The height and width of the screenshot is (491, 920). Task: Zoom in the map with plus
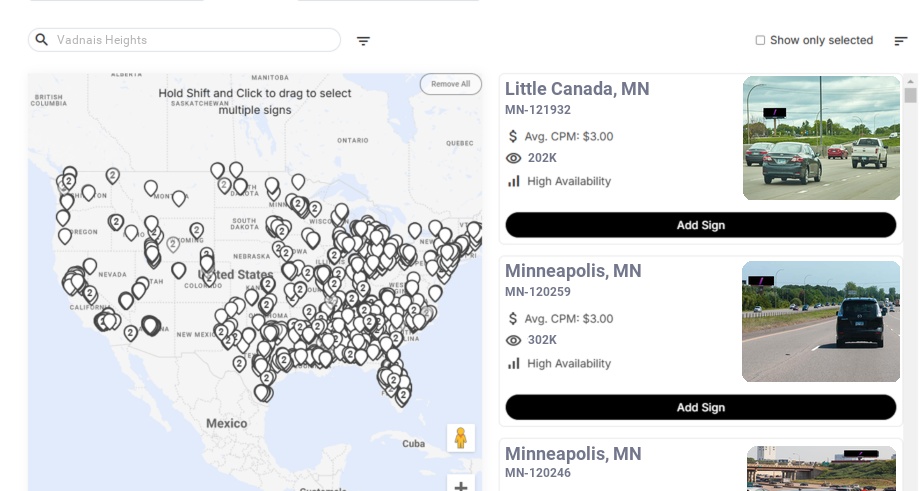(461, 486)
